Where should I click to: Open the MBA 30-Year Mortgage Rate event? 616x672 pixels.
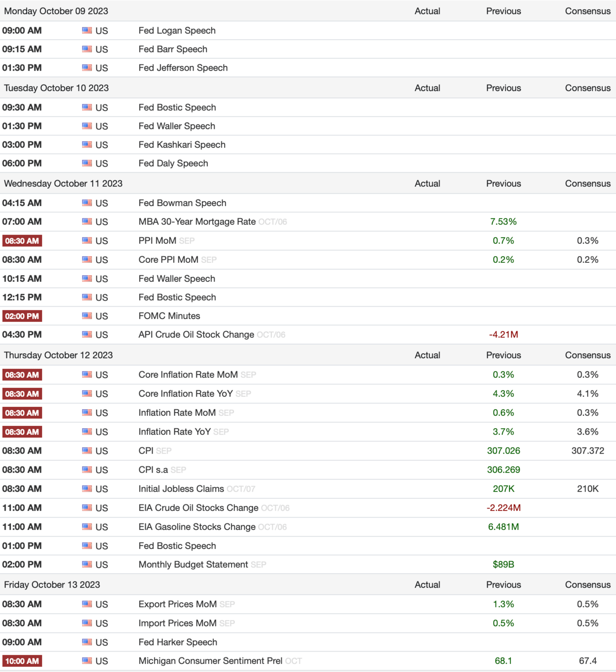click(x=197, y=222)
